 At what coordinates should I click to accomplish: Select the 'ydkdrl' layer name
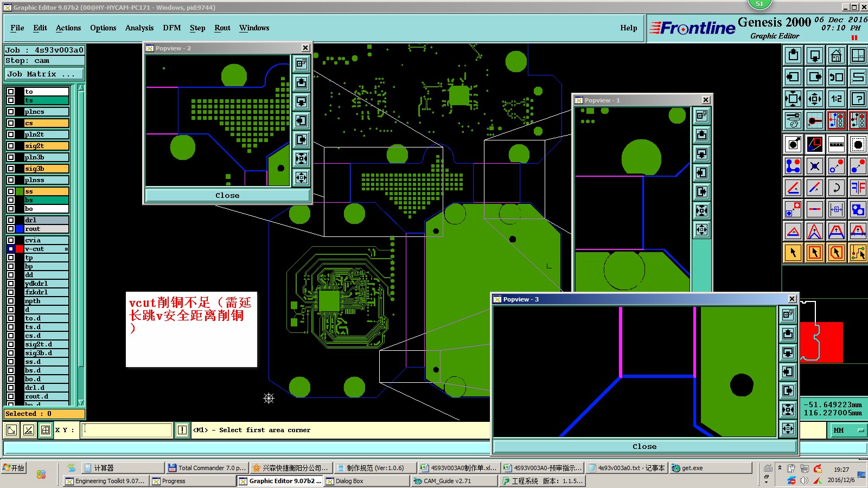[47, 284]
